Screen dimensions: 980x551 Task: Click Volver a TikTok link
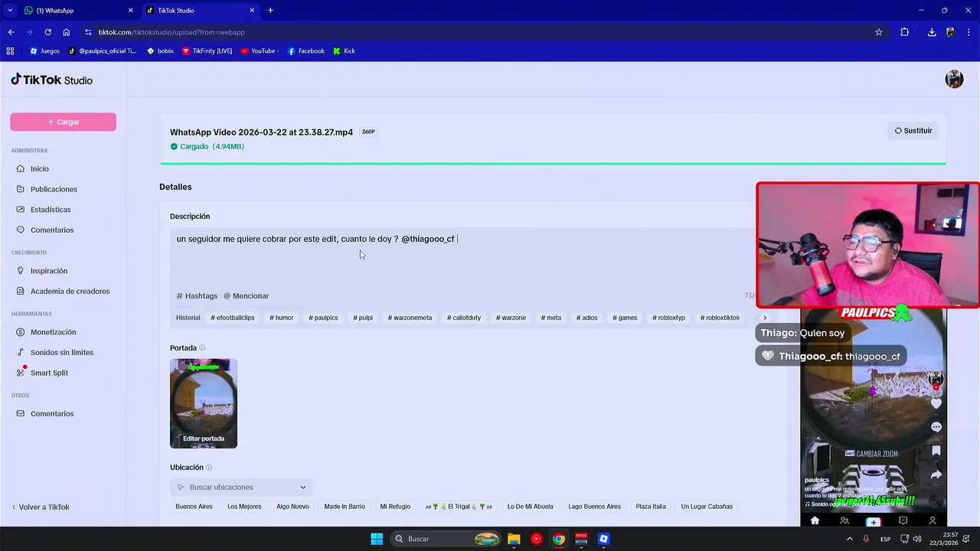point(41,507)
